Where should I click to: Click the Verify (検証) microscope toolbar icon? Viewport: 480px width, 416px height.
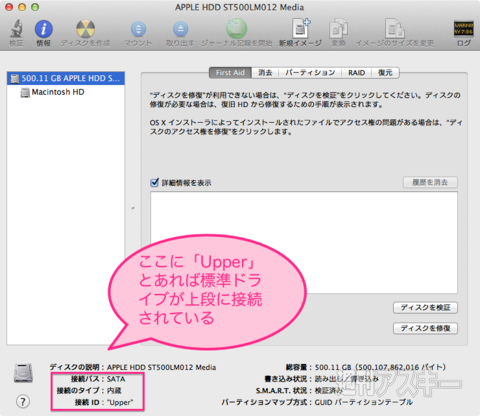click(x=16, y=29)
